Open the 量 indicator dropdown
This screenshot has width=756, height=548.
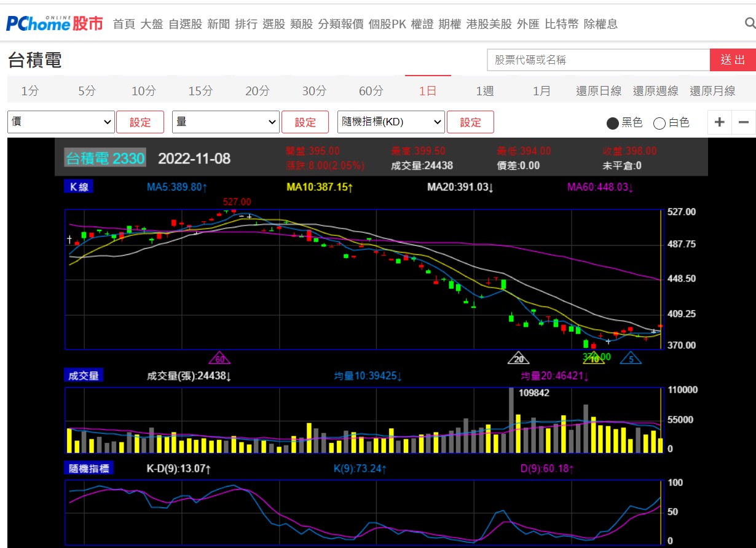[226, 122]
